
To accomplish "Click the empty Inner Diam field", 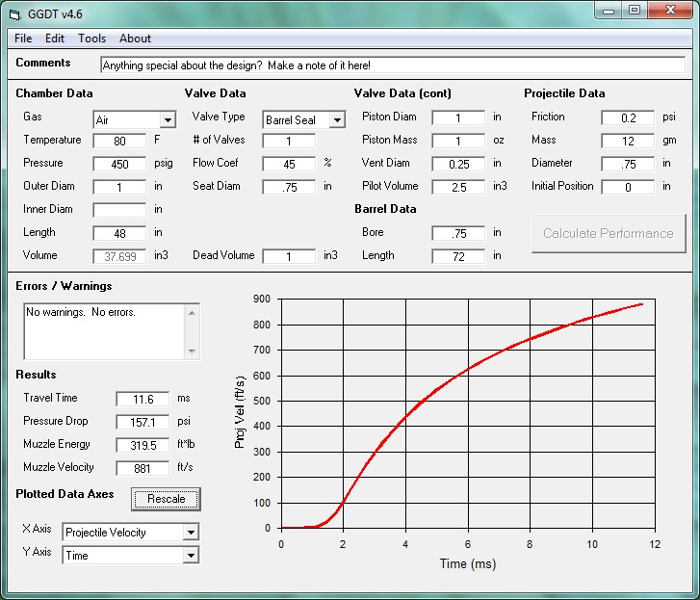I will (119, 210).
